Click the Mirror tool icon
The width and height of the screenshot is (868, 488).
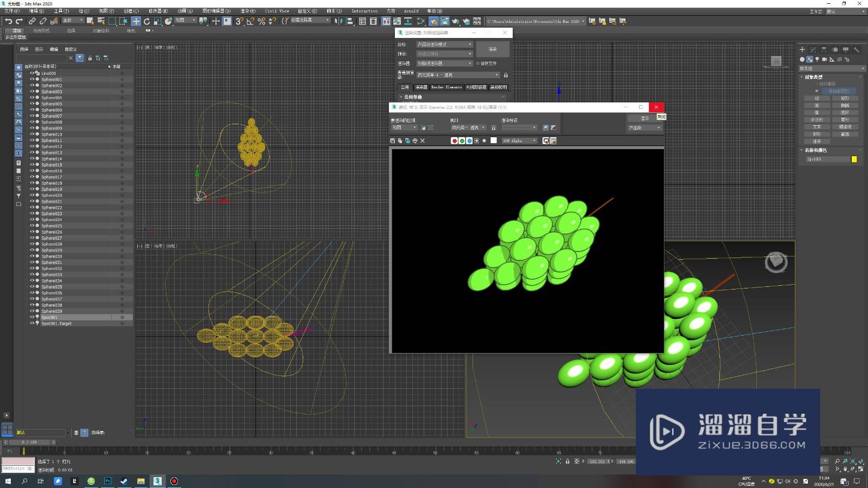[x=339, y=21]
